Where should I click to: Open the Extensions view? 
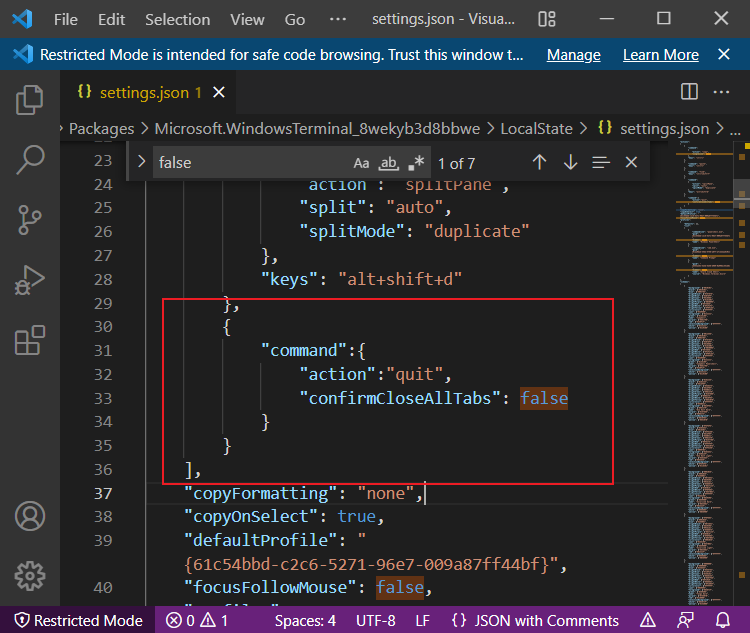click(30, 341)
